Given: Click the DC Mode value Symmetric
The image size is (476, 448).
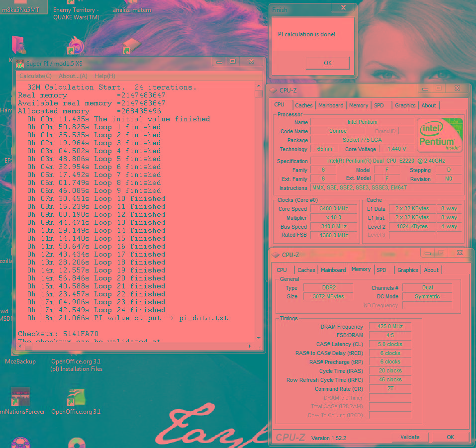Looking at the screenshot, I should tap(427, 296).
